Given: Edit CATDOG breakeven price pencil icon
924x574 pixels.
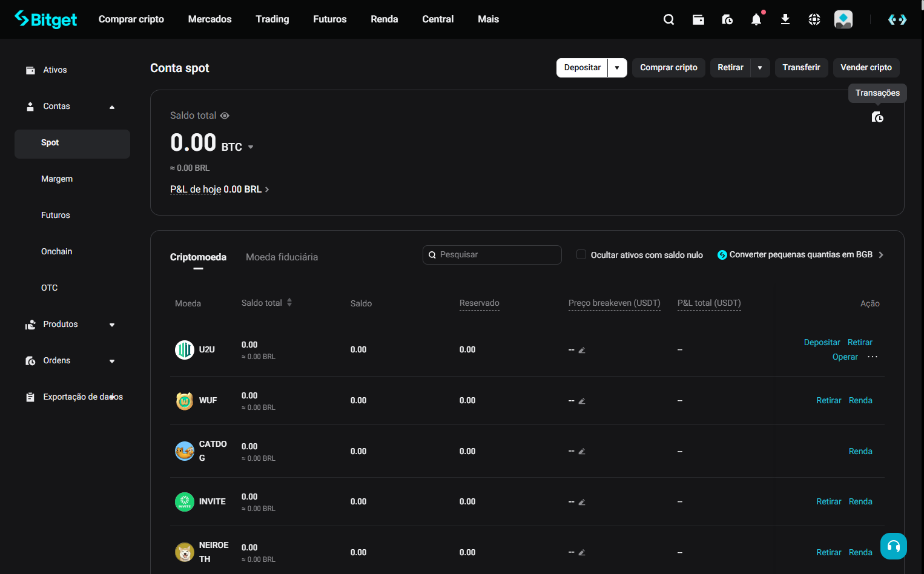Looking at the screenshot, I should 582,451.
